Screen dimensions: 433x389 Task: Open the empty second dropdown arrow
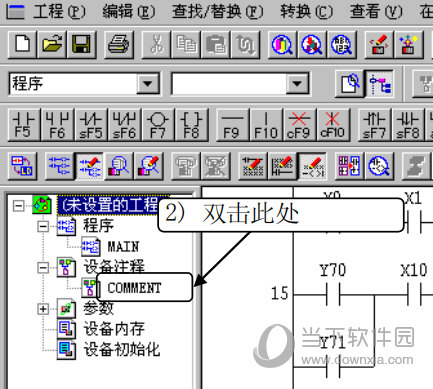296,83
